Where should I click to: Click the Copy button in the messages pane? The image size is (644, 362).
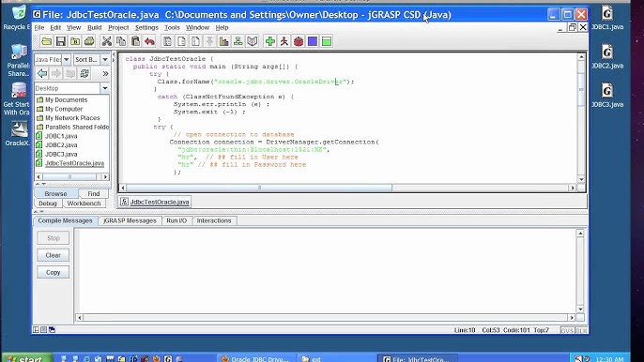53,273
